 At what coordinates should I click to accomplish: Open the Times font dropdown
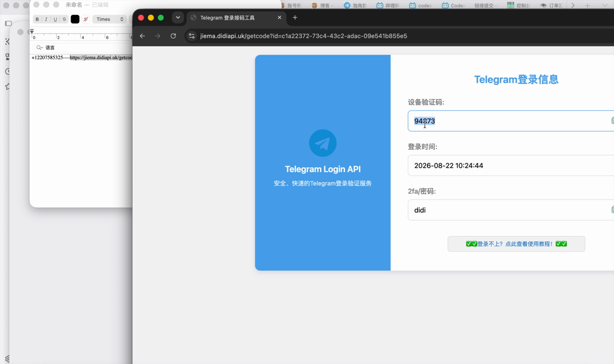click(x=109, y=19)
